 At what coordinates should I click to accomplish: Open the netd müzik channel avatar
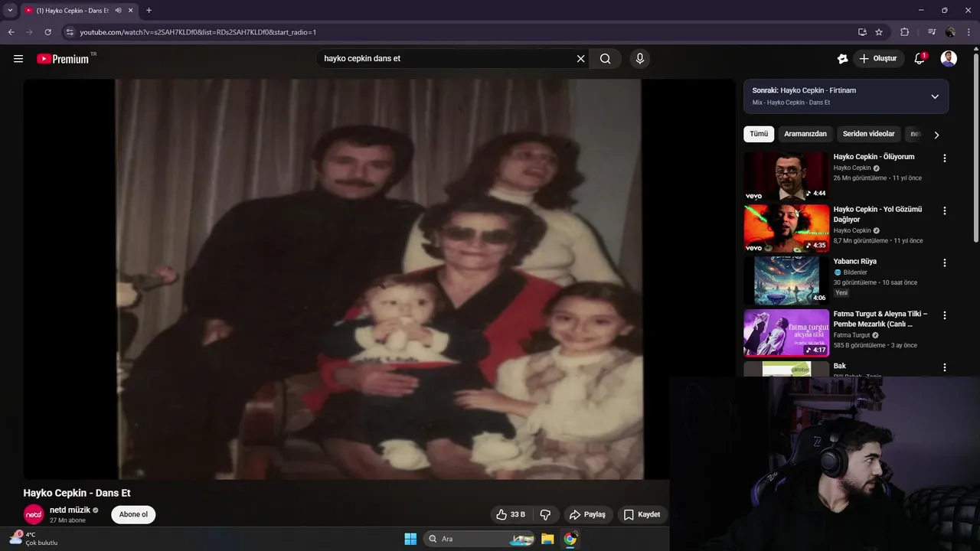click(34, 514)
